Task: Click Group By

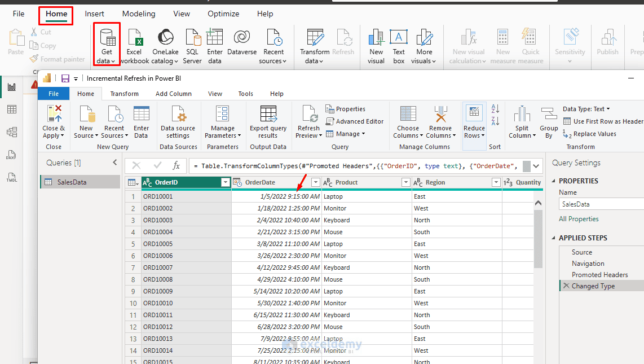Action: pyautogui.click(x=549, y=123)
